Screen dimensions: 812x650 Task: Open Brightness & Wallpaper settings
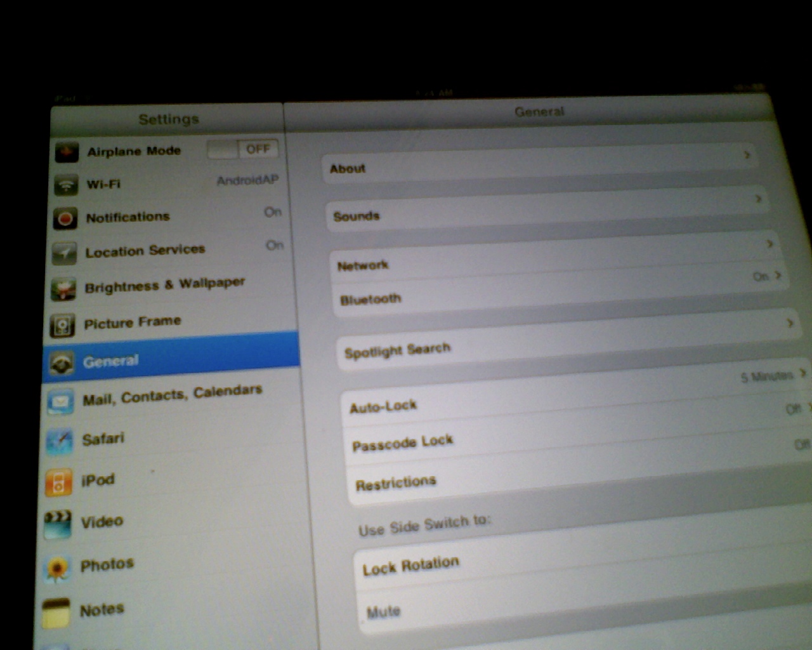tap(170, 286)
